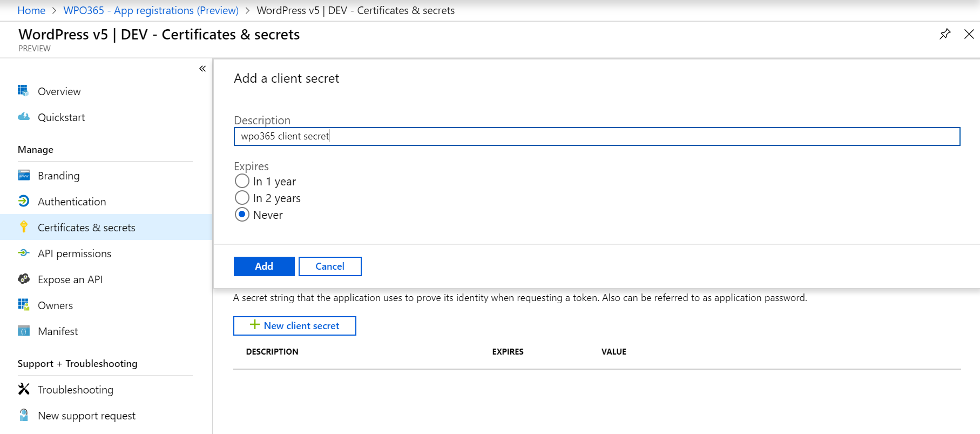Click the VALUE column header
The width and height of the screenshot is (980, 434).
coord(614,351)
